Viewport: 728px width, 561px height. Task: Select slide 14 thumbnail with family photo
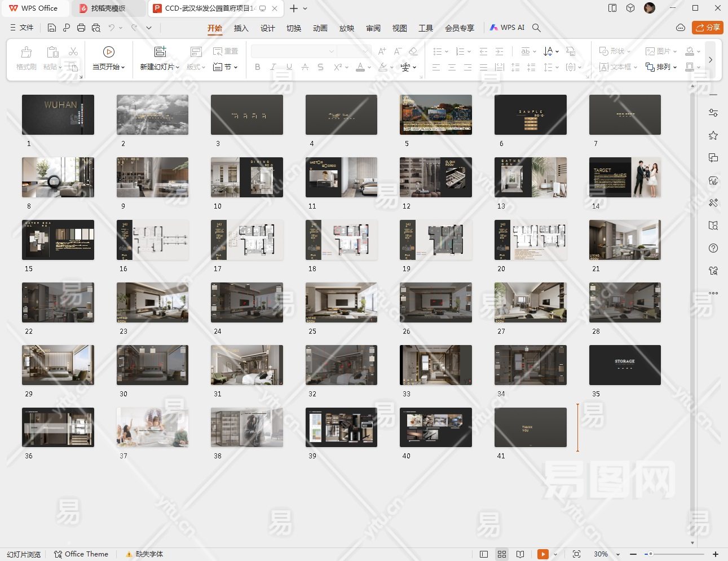tap(624, 177)
